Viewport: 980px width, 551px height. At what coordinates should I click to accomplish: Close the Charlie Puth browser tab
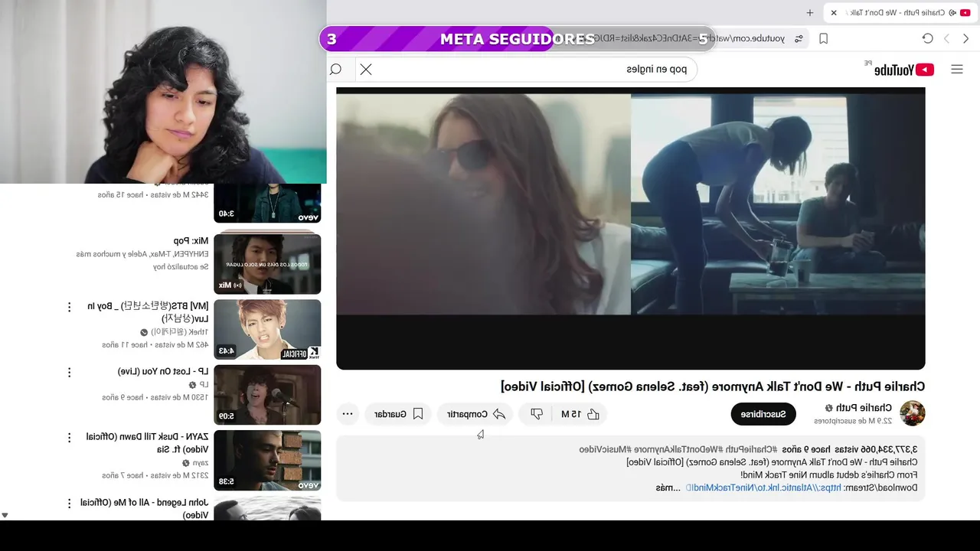[834, 13]
